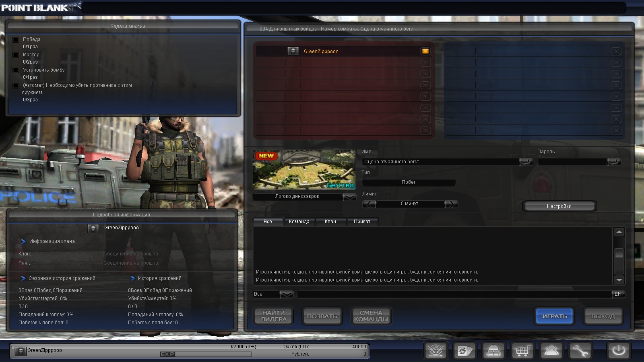The image size is (644, 362).
Task: Click the rank icon in the bottom status bar
Action: click(x=21, y=351)
